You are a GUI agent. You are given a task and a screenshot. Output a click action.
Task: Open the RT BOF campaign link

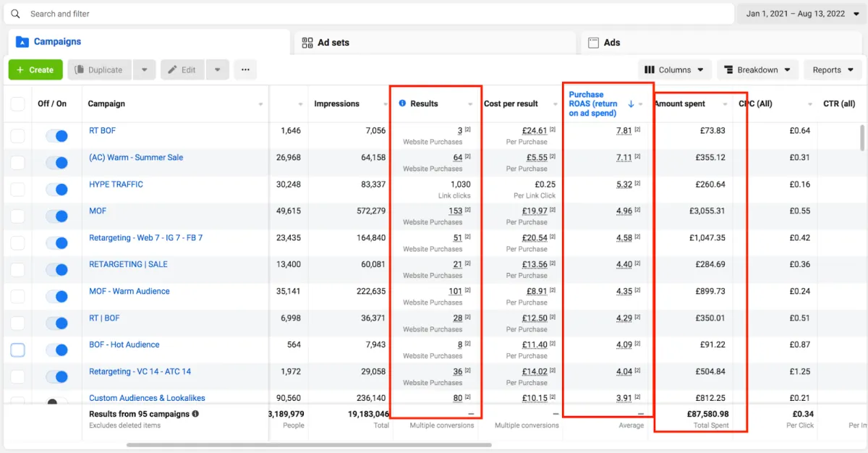102,130
